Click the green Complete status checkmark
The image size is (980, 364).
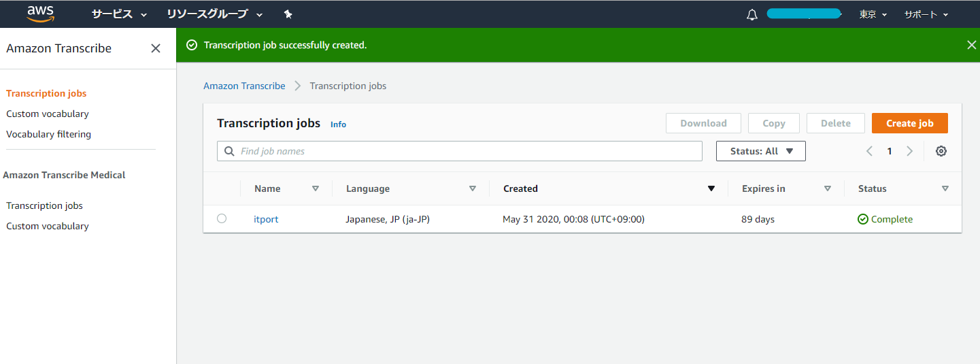(863, 219)
